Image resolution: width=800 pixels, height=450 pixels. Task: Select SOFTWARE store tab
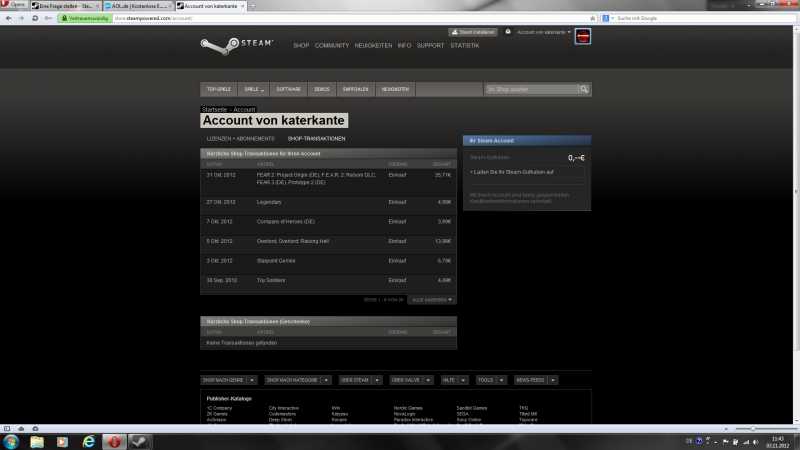[289, 89]
